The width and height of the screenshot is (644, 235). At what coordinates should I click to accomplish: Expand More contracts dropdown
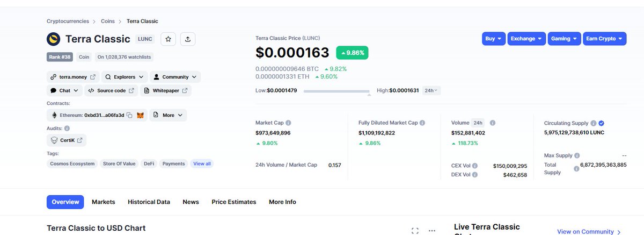click(x=167, y=115)
